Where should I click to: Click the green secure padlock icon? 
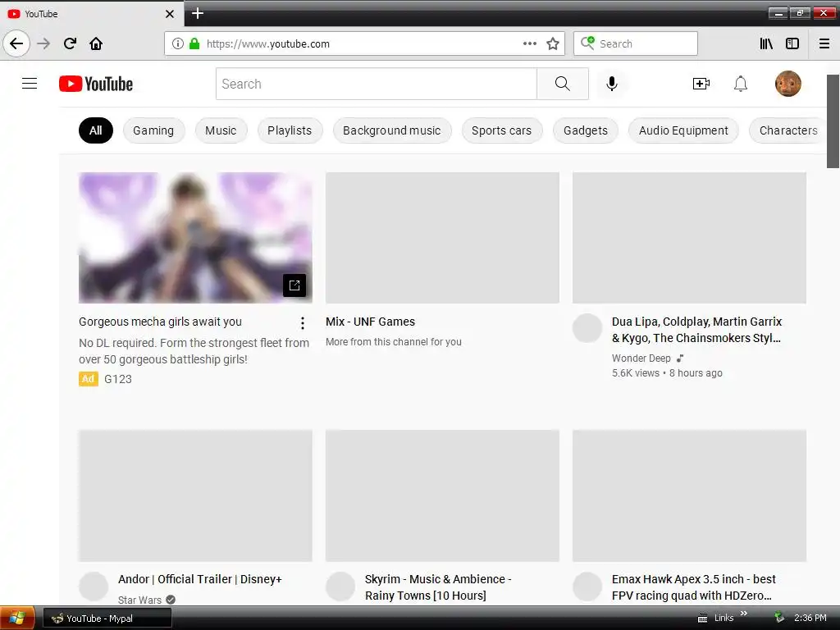click(194, 44)
